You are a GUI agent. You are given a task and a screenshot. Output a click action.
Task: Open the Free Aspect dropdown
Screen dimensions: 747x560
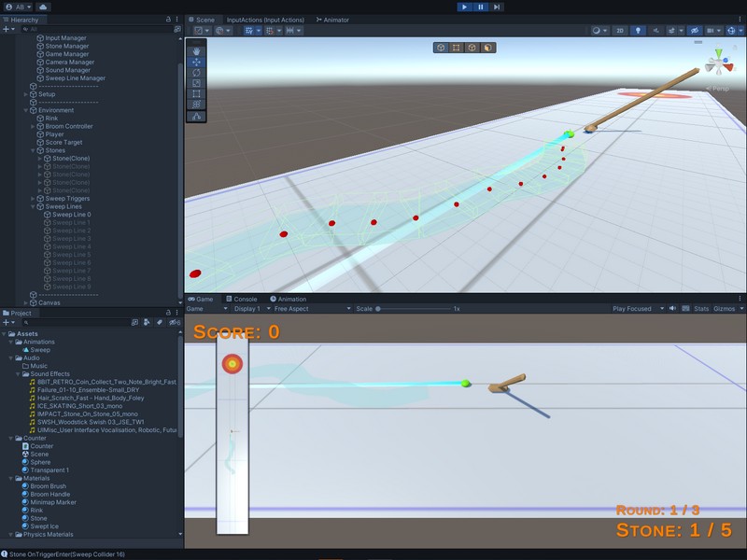pyautogui.click(x=313, y=309)
